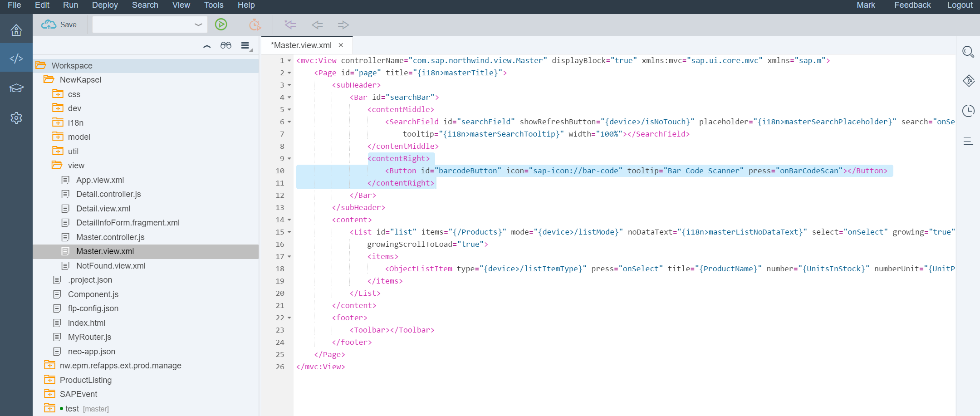Open Master.controller.js in the file tree
The height and width of the screenshot is (416, 980).
110,237
